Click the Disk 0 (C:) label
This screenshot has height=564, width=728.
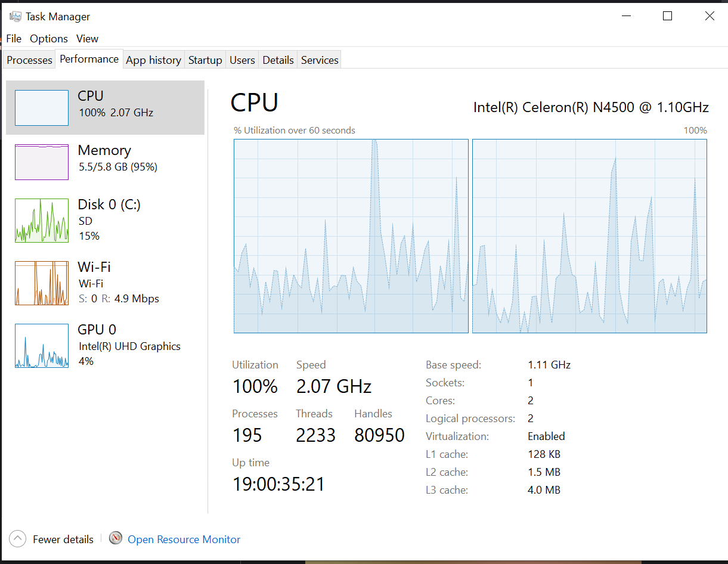[109, 204]
